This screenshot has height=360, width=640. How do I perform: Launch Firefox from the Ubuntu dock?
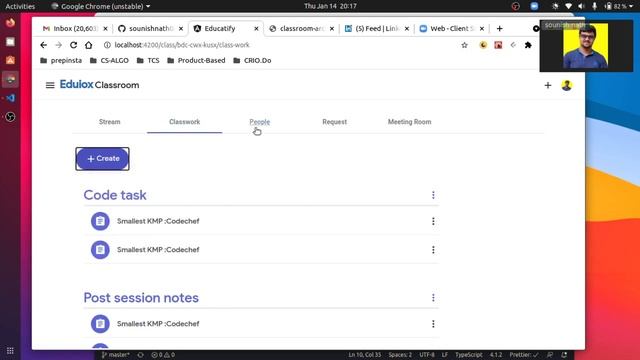(10, 22)
